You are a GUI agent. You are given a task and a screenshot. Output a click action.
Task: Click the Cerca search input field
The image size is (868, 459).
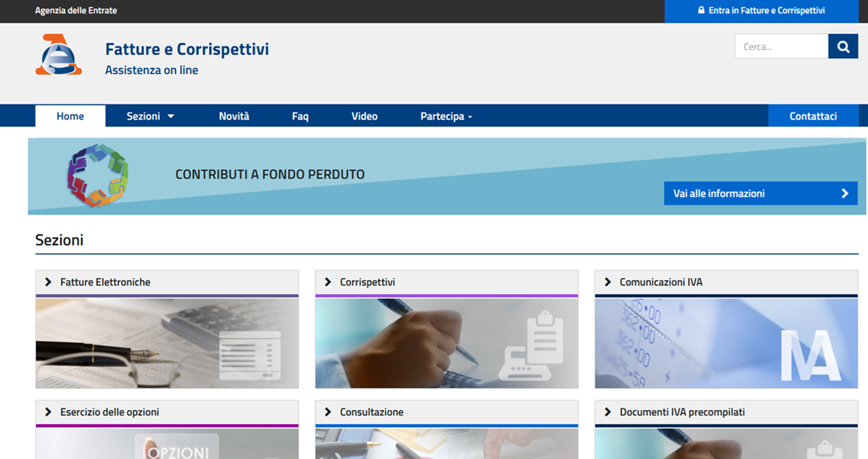click(781, 46)
